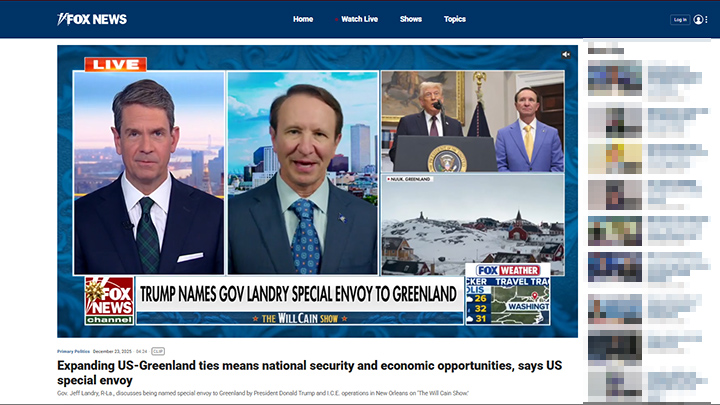This screenshot has height=405, width=720.
Task: Click the Fox News logo in header
Action: (x=92, y=19)
